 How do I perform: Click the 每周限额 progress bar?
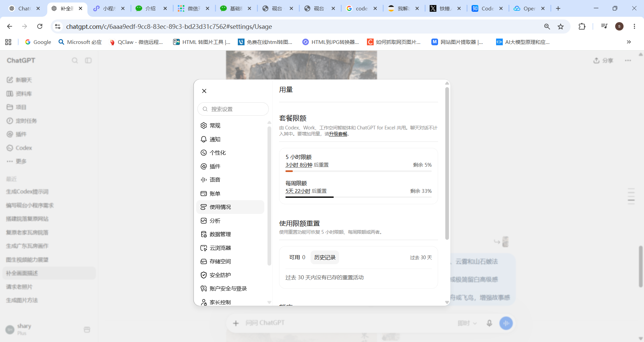tap(359, 197)
